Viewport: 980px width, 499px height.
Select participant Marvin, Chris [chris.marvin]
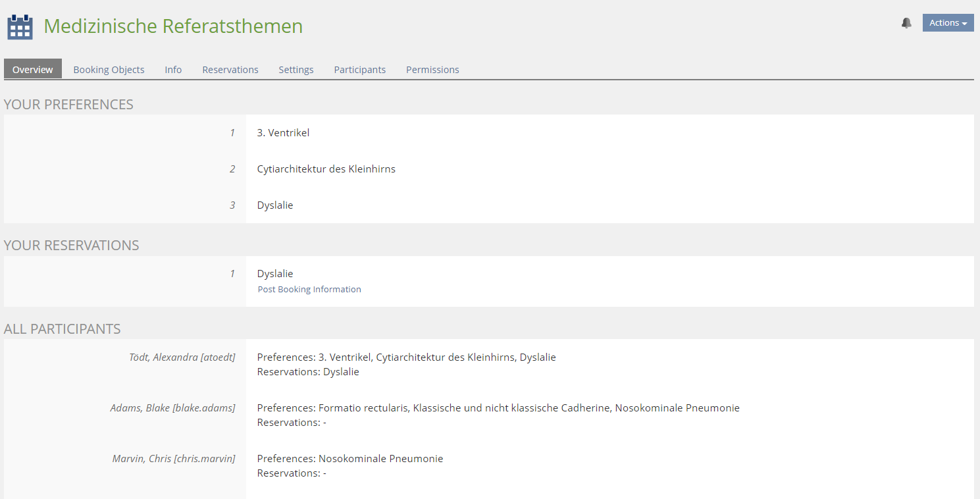tap(174, 459)
